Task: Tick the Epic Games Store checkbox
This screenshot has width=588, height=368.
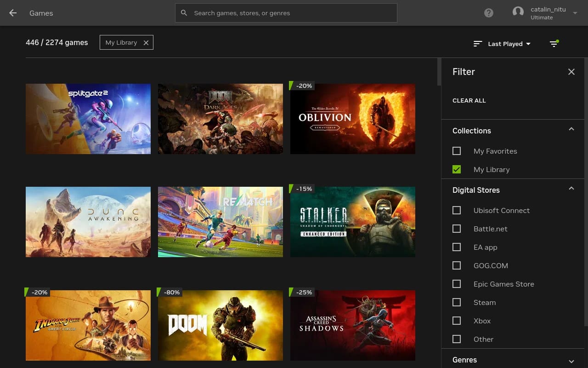Action: point(457,284)
